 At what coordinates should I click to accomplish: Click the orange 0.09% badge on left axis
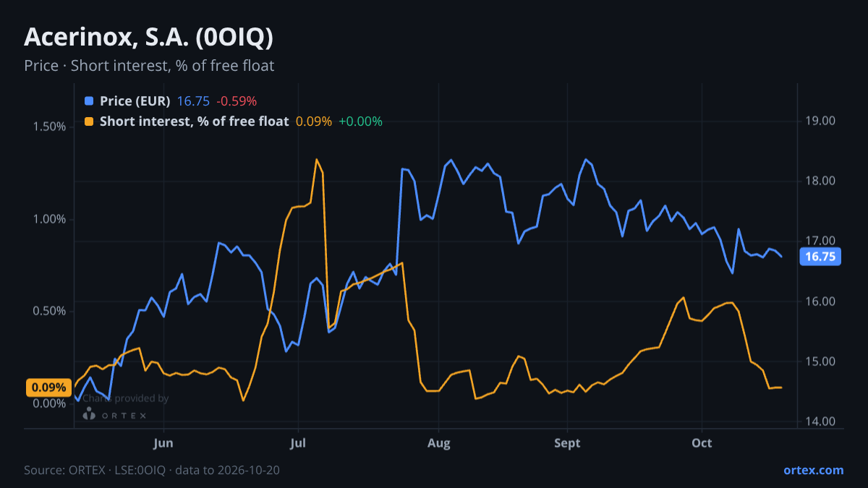pyautogui.click(x=48, y=388)
